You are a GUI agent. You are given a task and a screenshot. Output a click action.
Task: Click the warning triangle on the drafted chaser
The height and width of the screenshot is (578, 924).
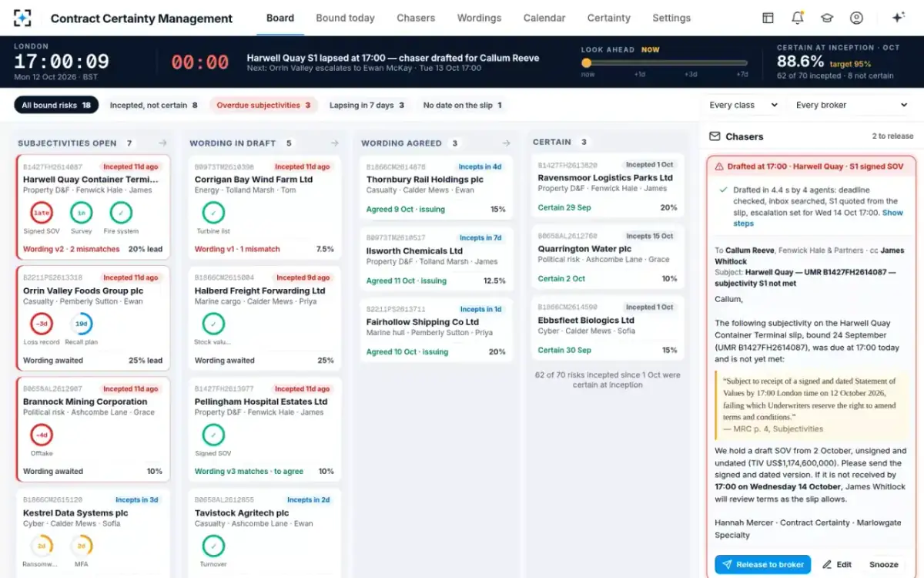coord(719,166)
